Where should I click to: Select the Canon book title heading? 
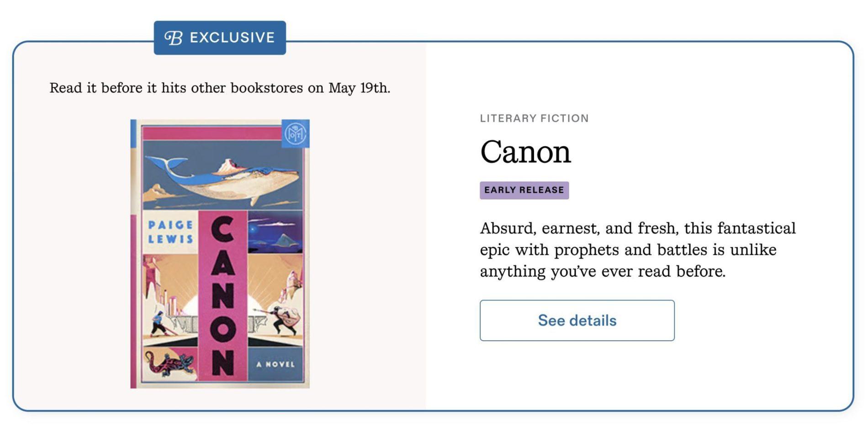[525, 152]
